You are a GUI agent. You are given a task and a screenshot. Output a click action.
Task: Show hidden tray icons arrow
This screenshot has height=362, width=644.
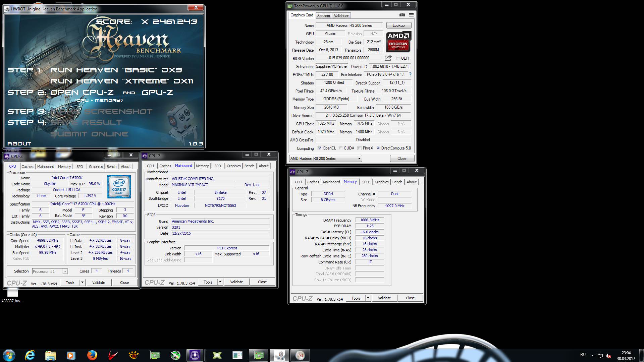tap(592, 356)
